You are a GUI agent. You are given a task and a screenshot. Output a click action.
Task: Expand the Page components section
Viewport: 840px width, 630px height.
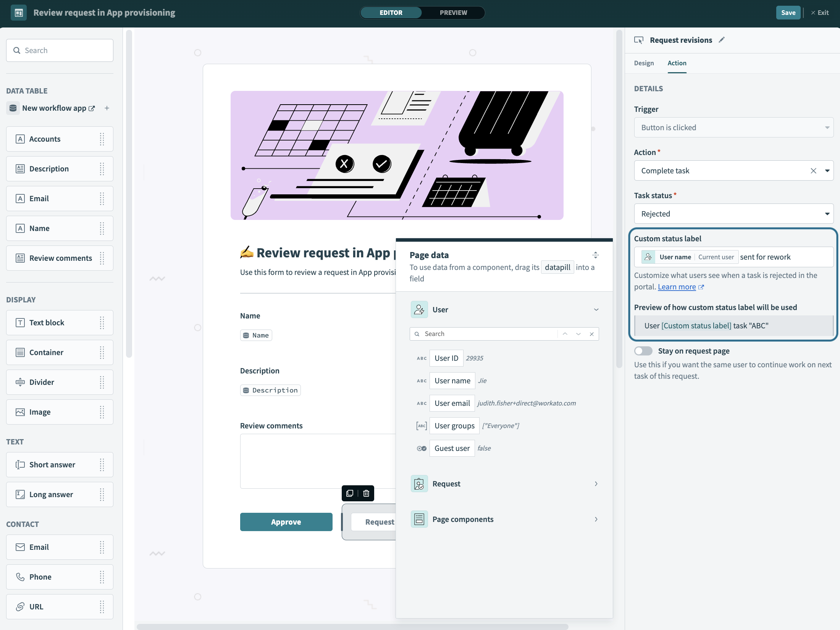point(596,519)
